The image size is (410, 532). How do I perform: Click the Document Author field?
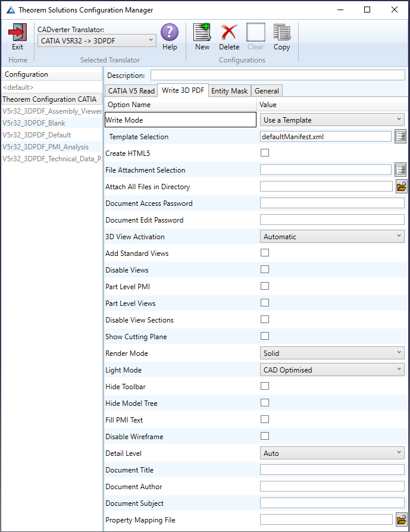point(332,486)
